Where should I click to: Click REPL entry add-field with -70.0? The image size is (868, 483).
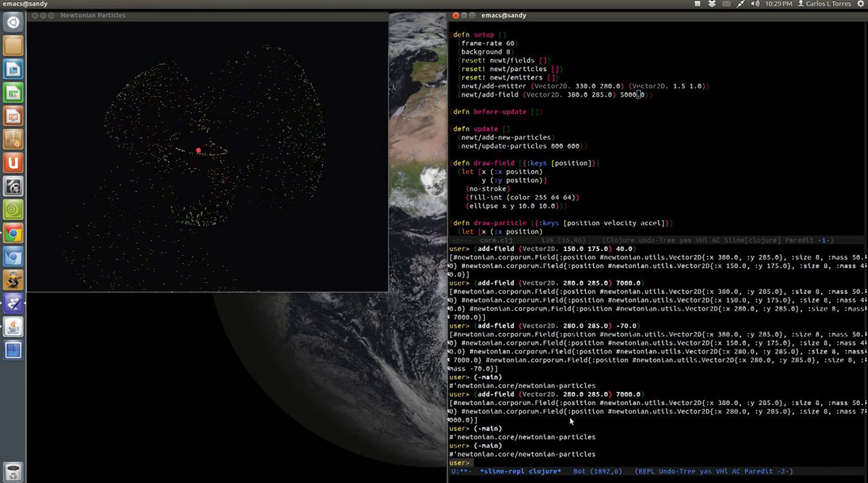click(x=557, y=326)
